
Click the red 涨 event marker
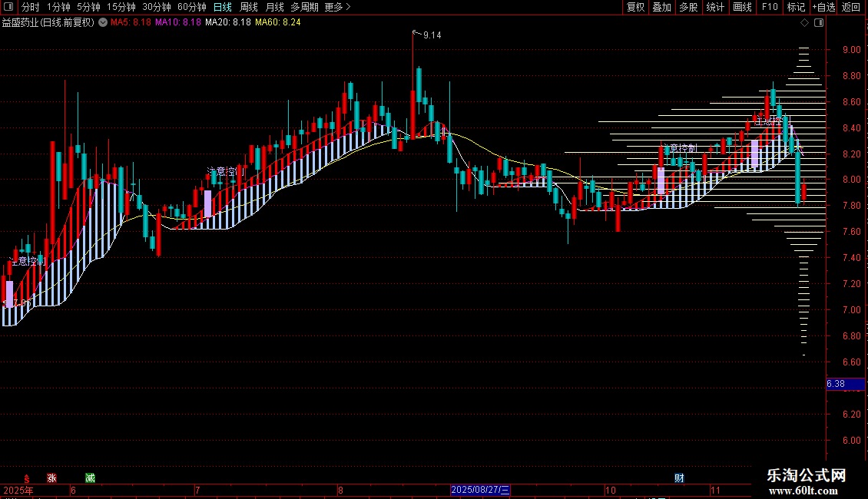click(52, 478)
